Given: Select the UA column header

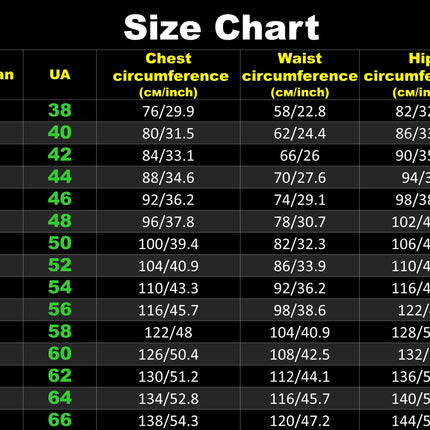Looking at the screenshot, I should point(60,75).
